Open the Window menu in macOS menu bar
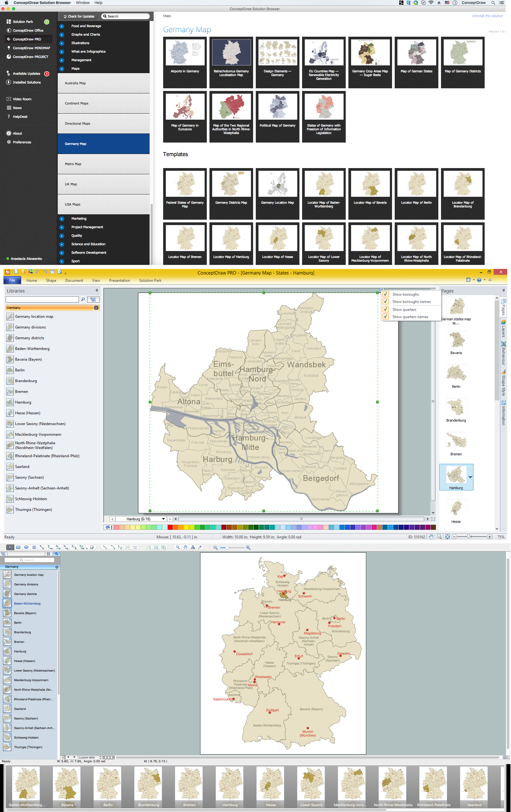 pos(83,3)
